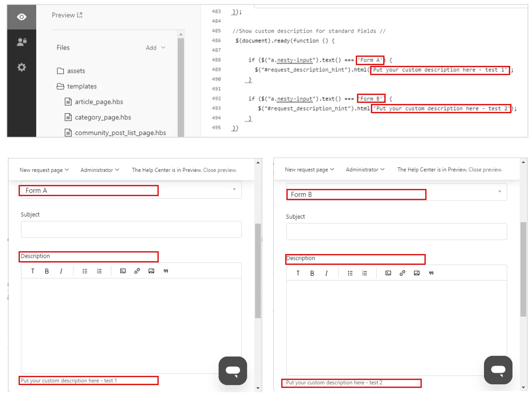Open Administrator dropdown in right preview

(365, 170)
